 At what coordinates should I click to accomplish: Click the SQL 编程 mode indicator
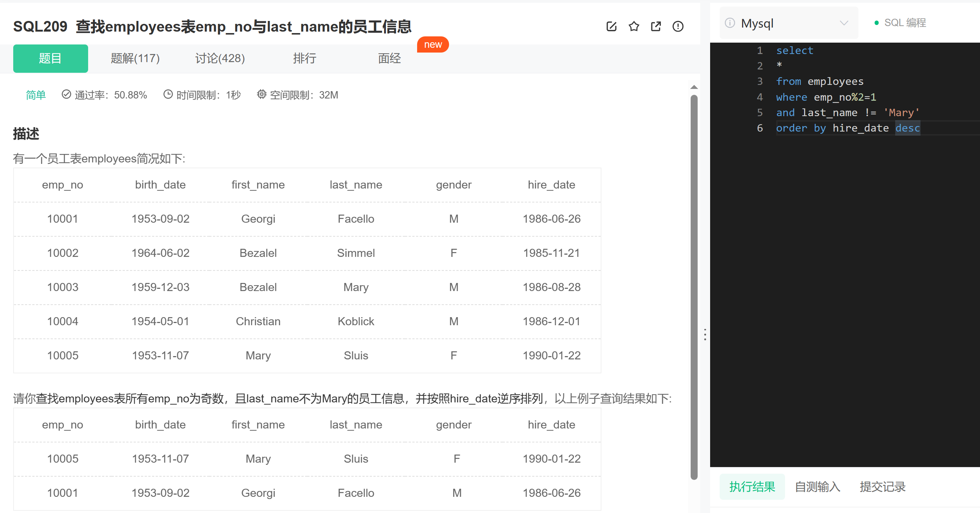coord(900,23)
